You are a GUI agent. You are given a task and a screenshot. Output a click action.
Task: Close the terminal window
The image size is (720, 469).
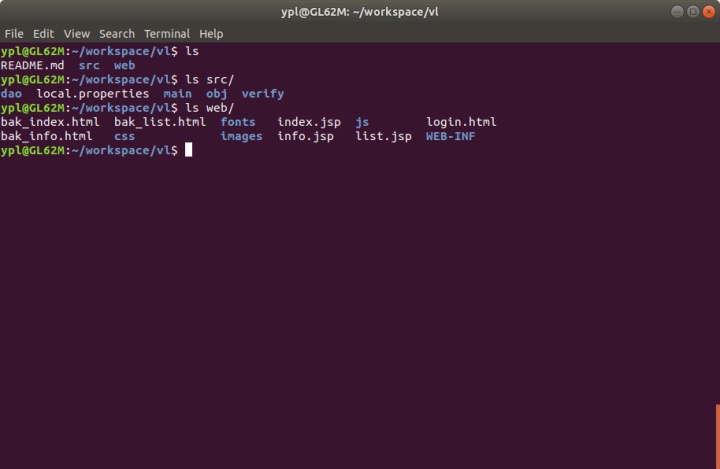pyautogui.click(x=709, y=11)
